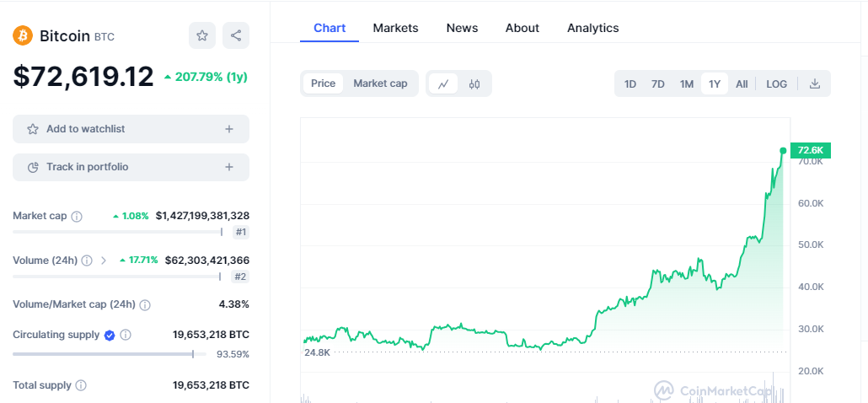
Task: Click the volume value $62,303,421,366
Action: coord(206,261)
